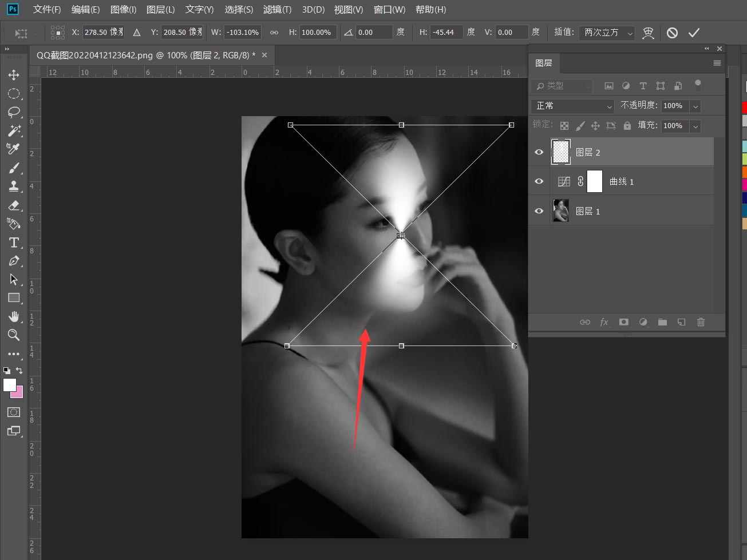This screenshot has width=747, height=560.
Task: Open the Layers panel options menu
Action: pyautogui.click(x=717, y=63)
